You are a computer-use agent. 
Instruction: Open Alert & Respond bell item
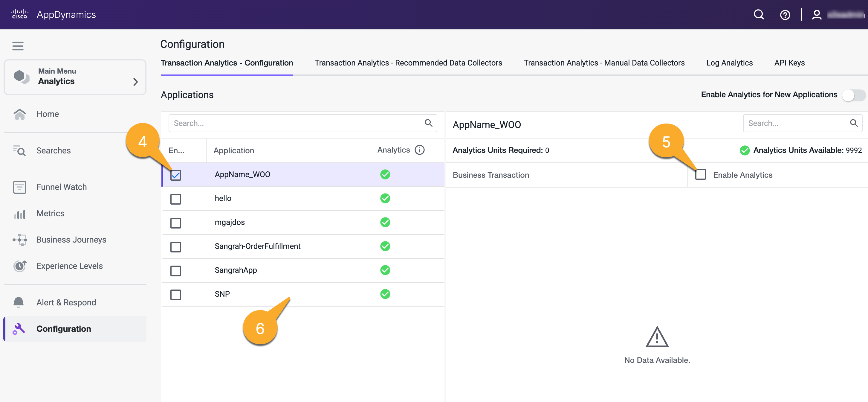click(66, 302)
